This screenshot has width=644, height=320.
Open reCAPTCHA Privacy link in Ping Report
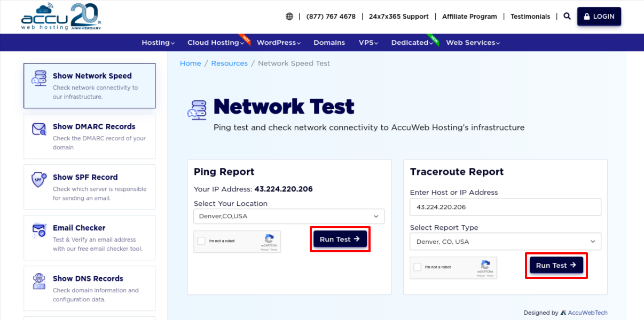264,250
